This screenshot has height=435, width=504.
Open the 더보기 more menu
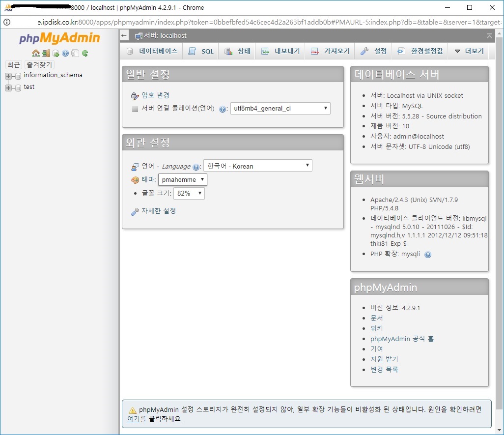pyautogui.click(x=469, y=51)
